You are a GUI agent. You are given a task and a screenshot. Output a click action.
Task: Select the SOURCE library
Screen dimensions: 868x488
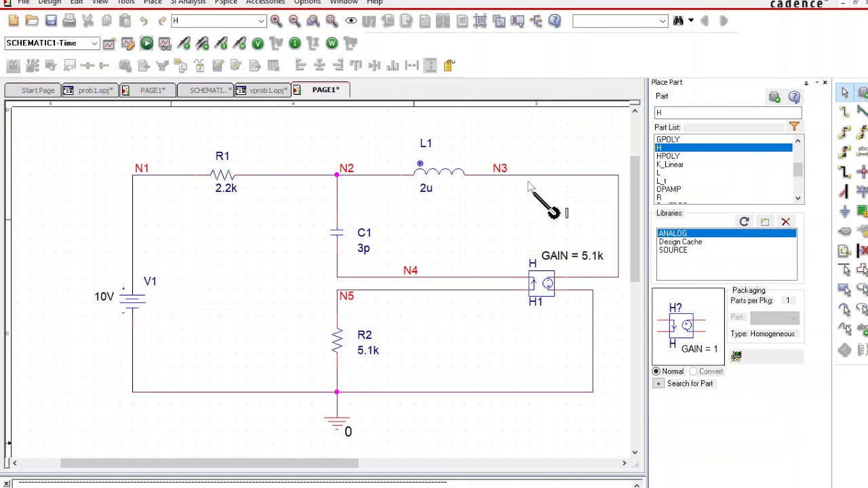point(673,250)
